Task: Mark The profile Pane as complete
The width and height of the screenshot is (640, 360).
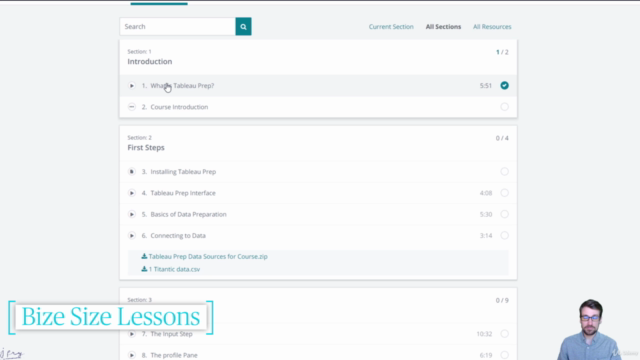Action: point(504,355)
